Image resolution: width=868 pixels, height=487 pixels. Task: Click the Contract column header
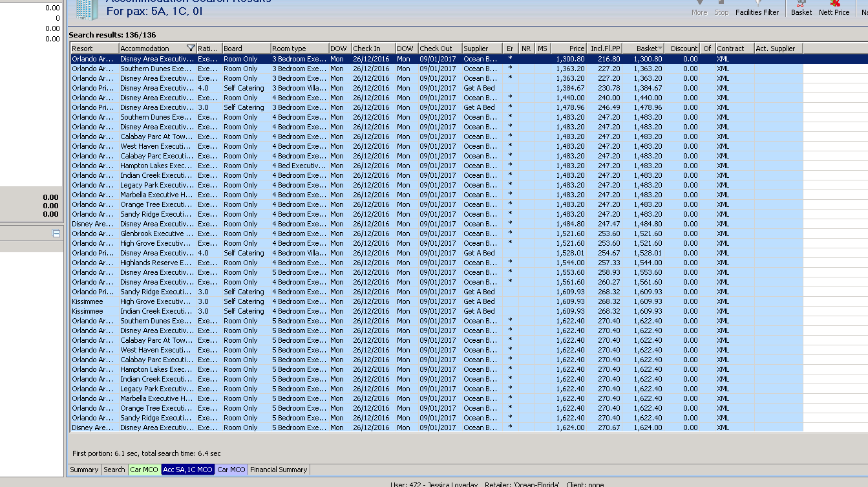734,49
